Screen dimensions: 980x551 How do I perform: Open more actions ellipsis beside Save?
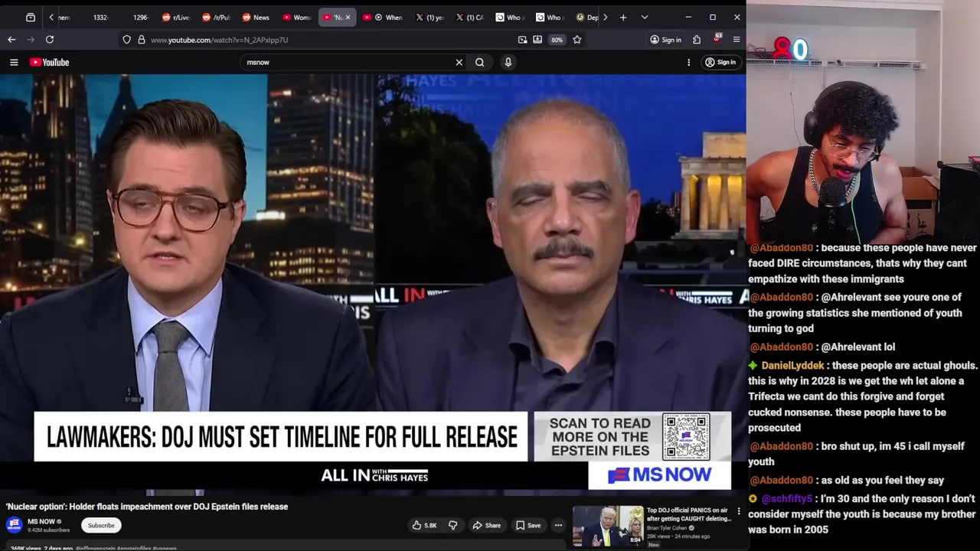(558, 525)
